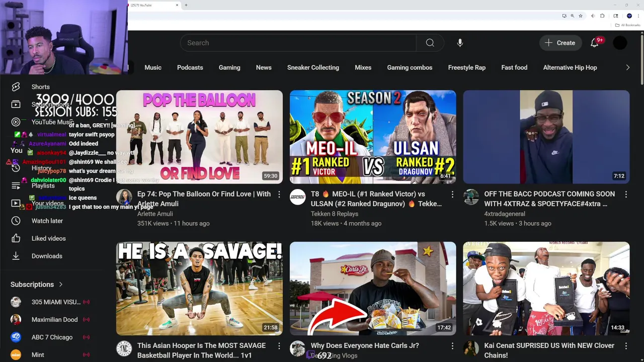Image resolution: width=644 pixels, height=362 pixels.
Task: Click the search magnifier button
Action: tap(430, 43)
